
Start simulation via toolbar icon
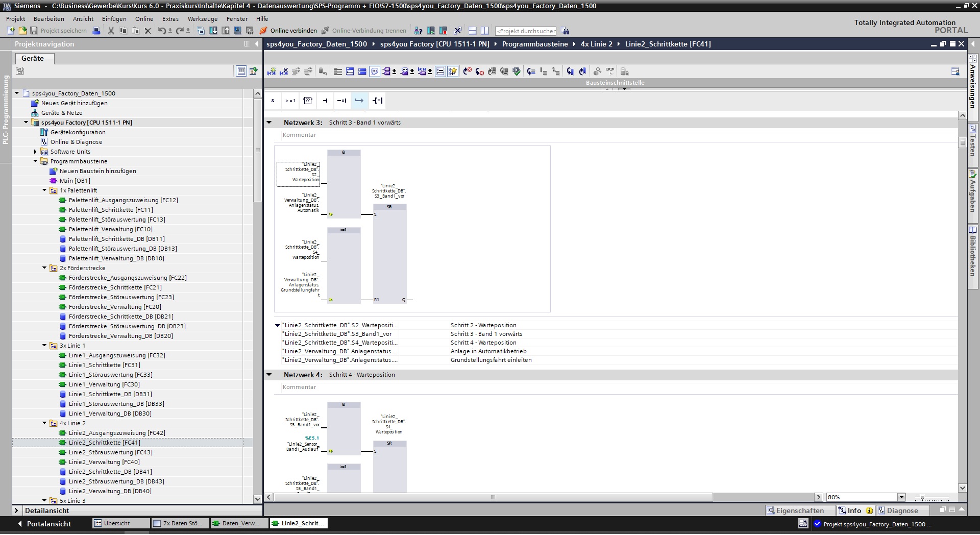pos(238,31)
